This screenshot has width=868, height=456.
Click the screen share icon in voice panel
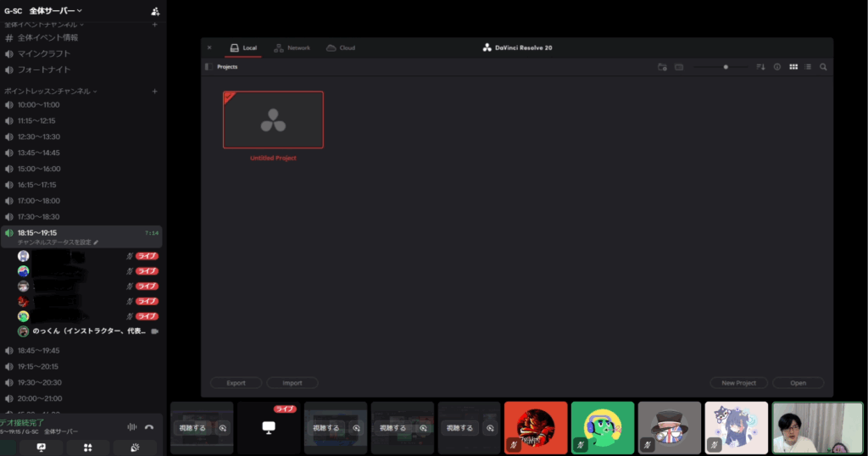coord(42,448)
